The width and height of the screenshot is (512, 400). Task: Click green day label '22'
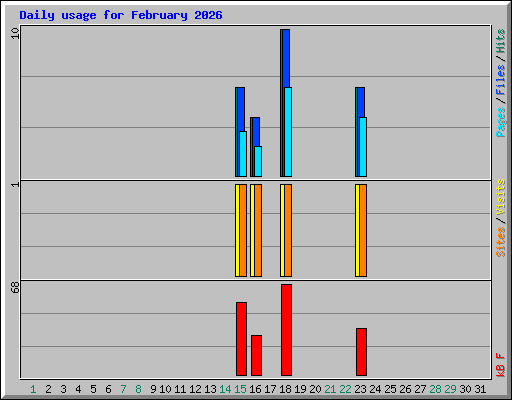point(345,389)
